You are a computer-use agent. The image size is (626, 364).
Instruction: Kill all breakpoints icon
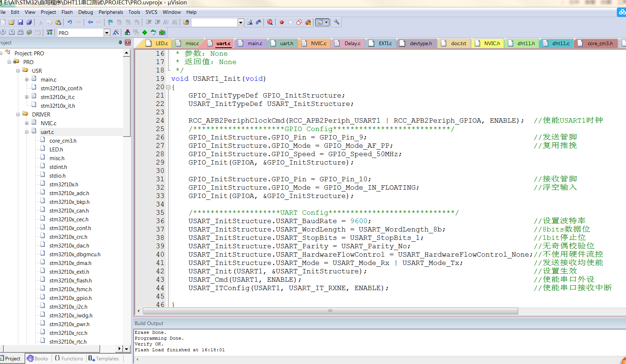point(308,22)
